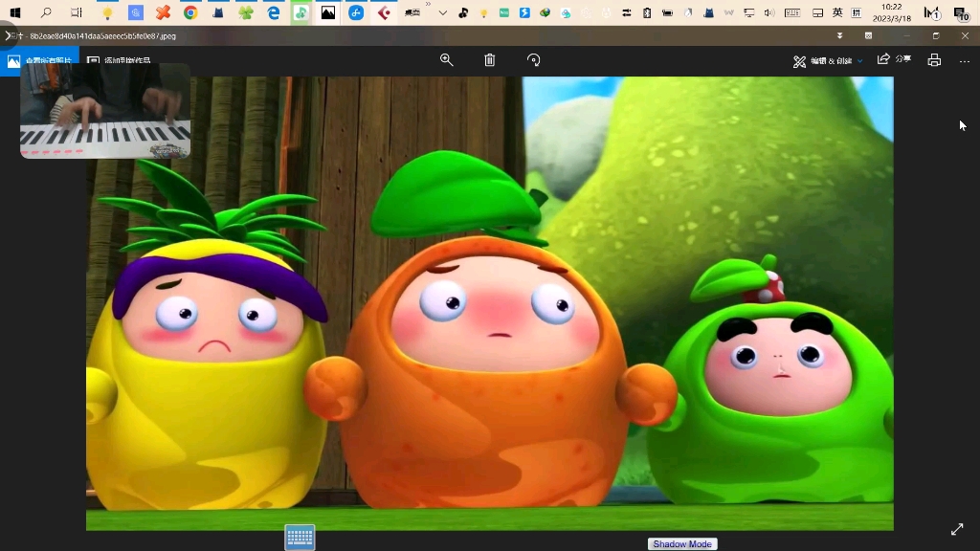Viewport: 980px width, 551px height.
Task: Delete the photo with trash icon
Action: pyautogui.click(x=490, y=60)
